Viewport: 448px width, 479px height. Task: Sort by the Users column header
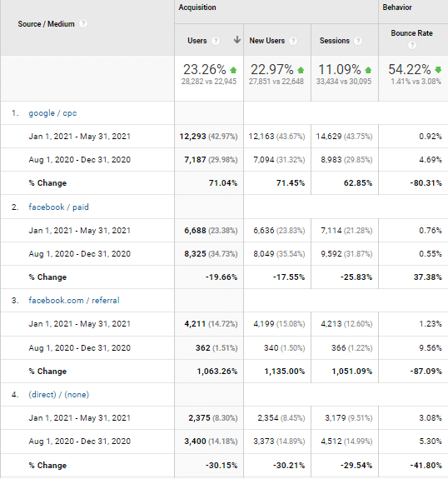coord(197,41)
